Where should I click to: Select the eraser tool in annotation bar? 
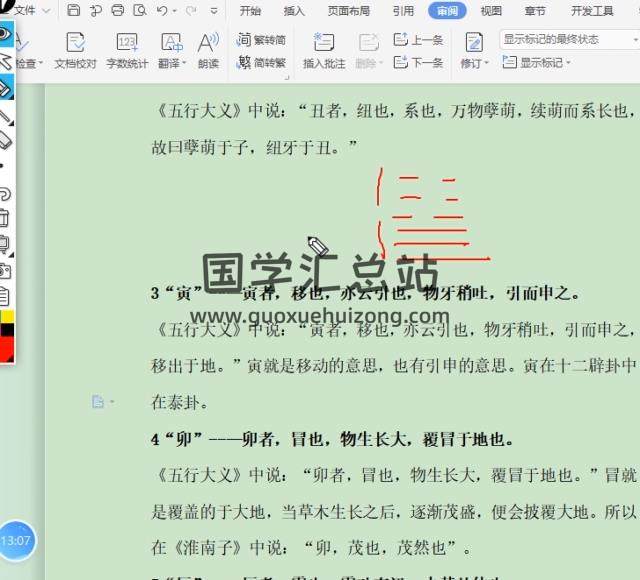5,140
